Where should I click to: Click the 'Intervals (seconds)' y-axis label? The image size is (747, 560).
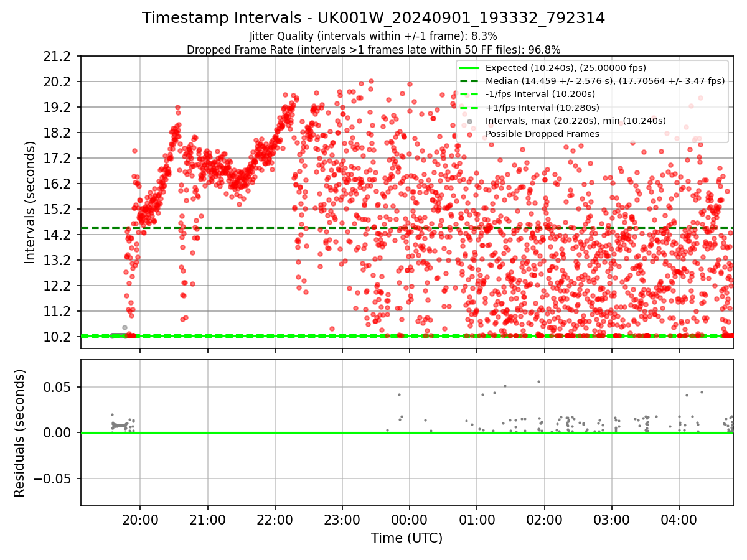(30, 202)
